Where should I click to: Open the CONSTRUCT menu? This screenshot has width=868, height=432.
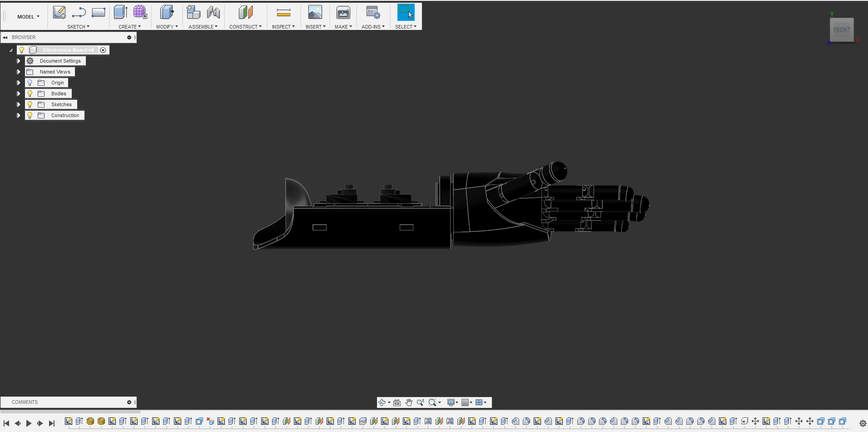click(x=245, y=27)
